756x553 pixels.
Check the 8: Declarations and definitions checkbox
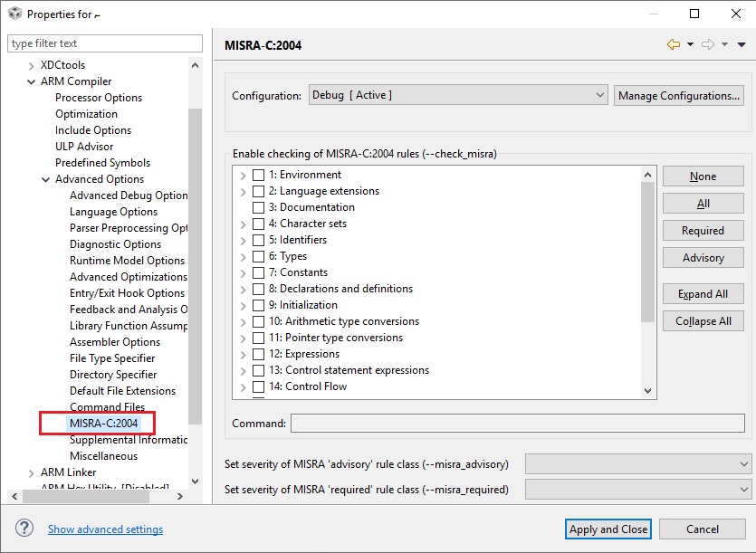(x=258, y=289)
